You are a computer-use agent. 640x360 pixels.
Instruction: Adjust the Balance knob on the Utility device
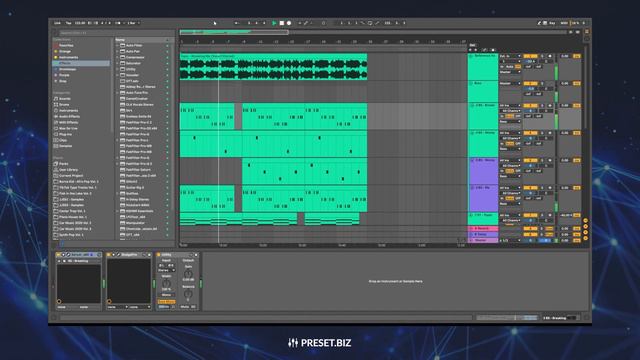pyautogui.click(x=188, y=294)
